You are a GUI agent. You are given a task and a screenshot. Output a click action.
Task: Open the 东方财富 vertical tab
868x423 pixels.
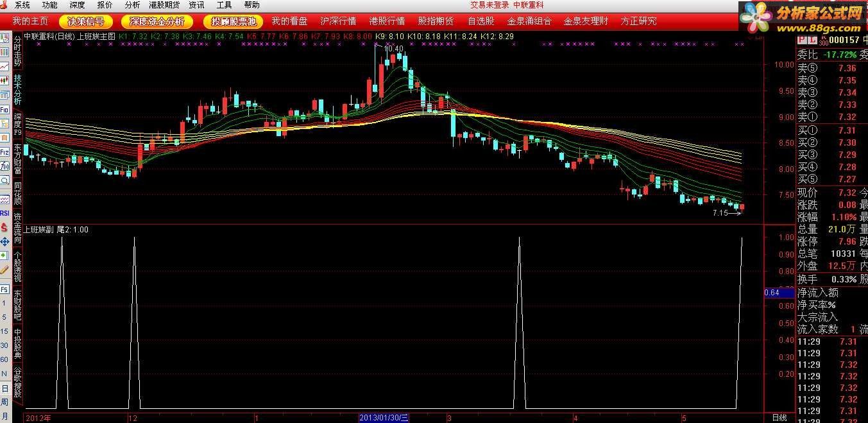(x=18, y=159)
